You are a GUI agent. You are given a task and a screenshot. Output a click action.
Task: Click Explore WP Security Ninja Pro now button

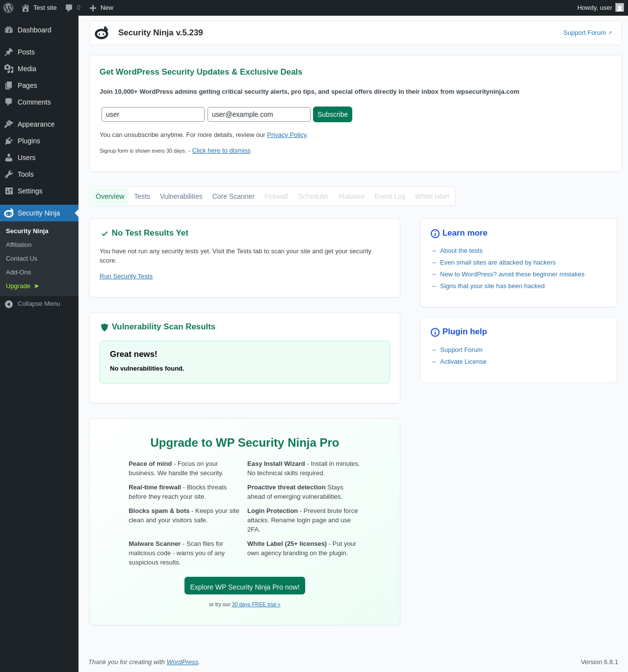(x=245, y=586)
